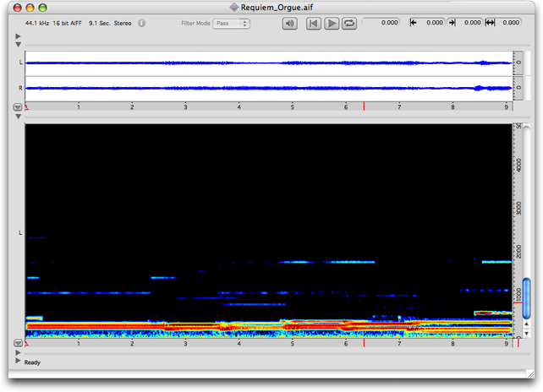This screenshot has height=392, width=543.
Task: Collapse the spectrogram pane disclosure triangle
Action: [x=18, y=117]
